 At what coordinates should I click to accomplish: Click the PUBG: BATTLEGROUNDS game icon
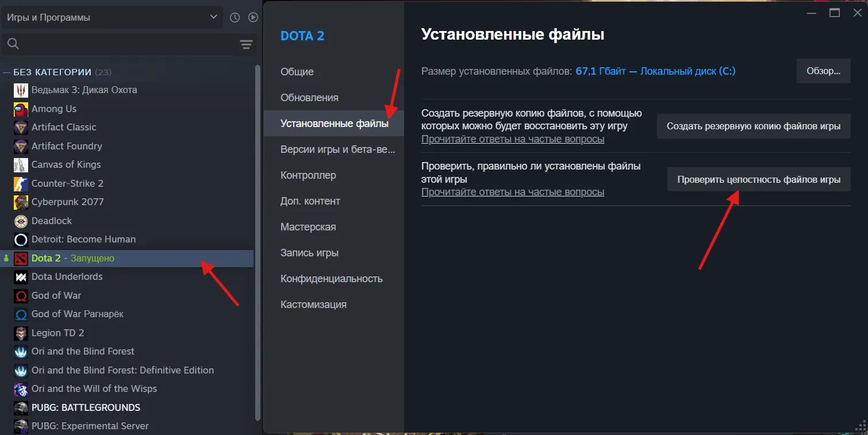(x=19, y=407)
